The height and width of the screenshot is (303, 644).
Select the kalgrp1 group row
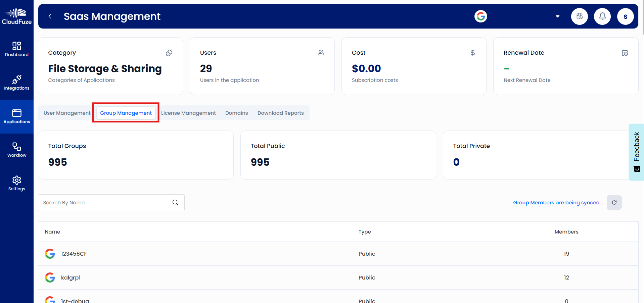coord(71,277)
